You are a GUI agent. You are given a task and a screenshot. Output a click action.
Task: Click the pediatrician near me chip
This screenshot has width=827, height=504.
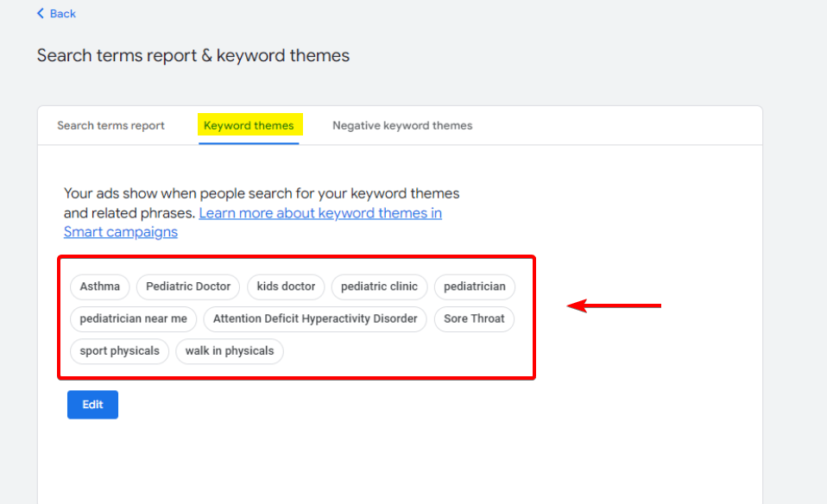[133, 318]
